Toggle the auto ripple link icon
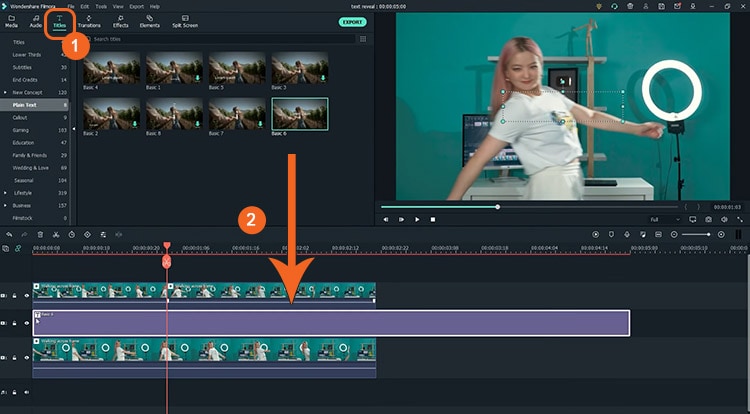 (x=18, y=249)
